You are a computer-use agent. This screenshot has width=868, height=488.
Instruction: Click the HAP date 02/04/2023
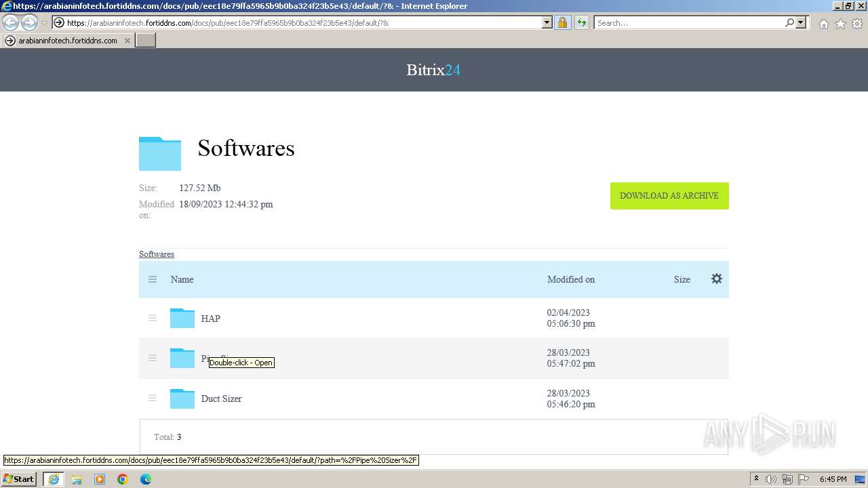pos(568,312)
